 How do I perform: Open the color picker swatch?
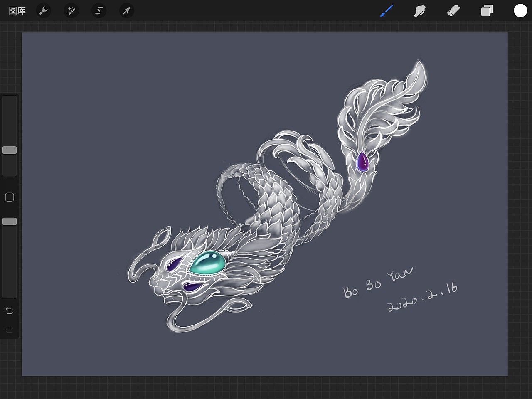point(520,11)
